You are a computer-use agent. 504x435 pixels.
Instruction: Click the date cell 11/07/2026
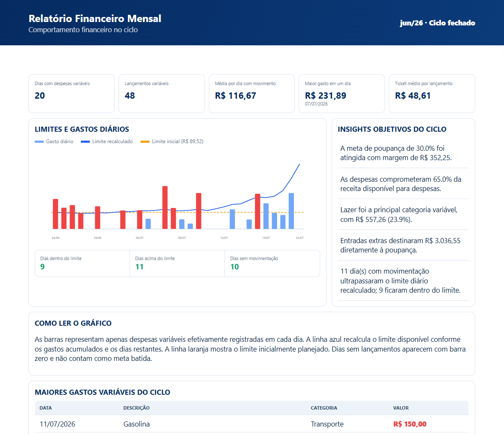coord(57,424)
